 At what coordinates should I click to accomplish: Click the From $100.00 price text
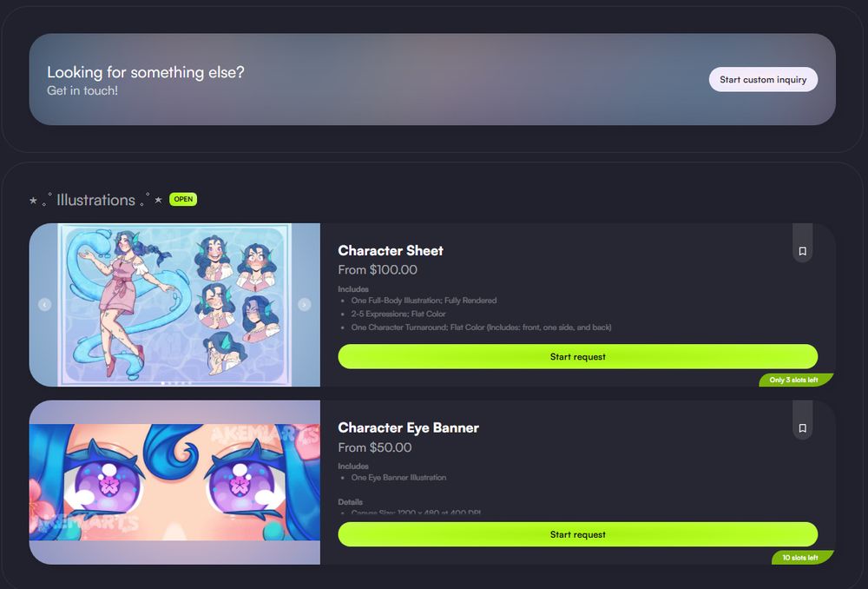[378, 270]
